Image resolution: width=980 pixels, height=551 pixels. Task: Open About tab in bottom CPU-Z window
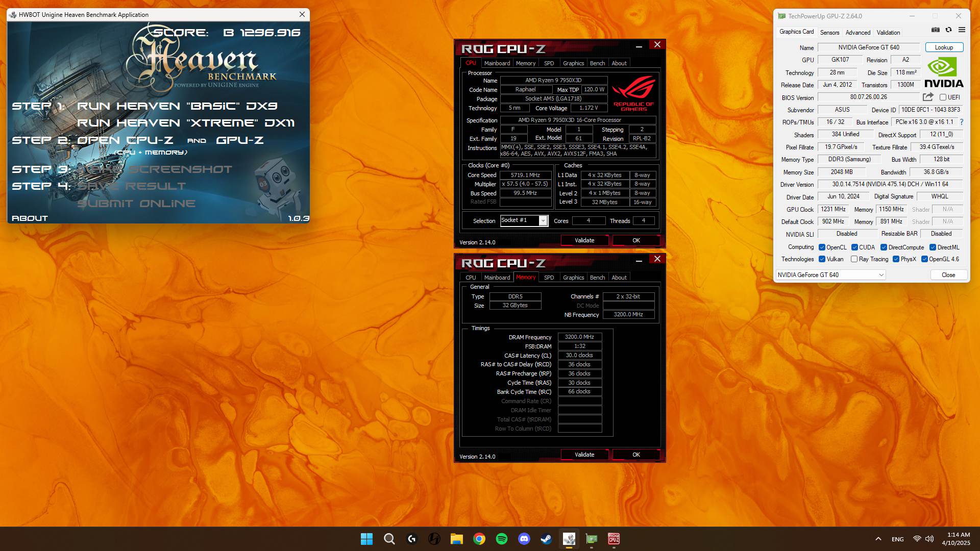619,278
